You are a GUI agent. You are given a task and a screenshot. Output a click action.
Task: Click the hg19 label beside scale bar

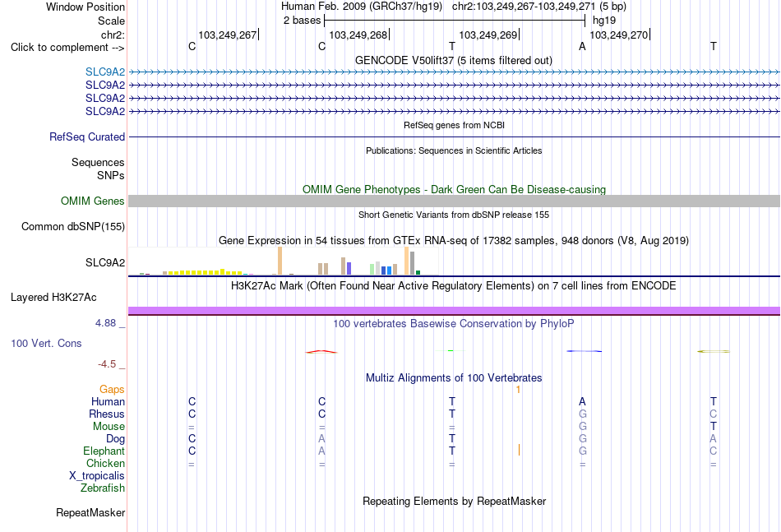(x=604, y=21)
